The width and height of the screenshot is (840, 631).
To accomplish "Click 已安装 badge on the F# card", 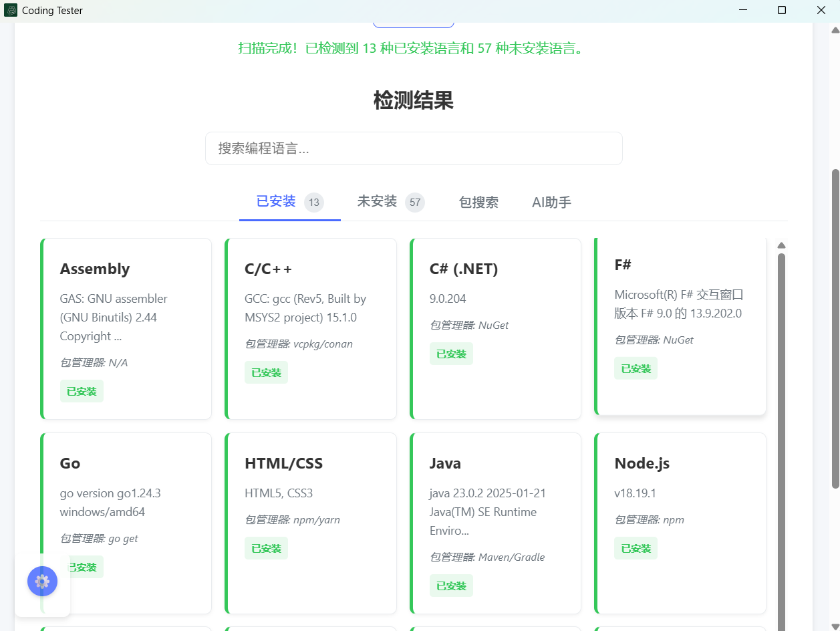I will [x=636, y=368].
